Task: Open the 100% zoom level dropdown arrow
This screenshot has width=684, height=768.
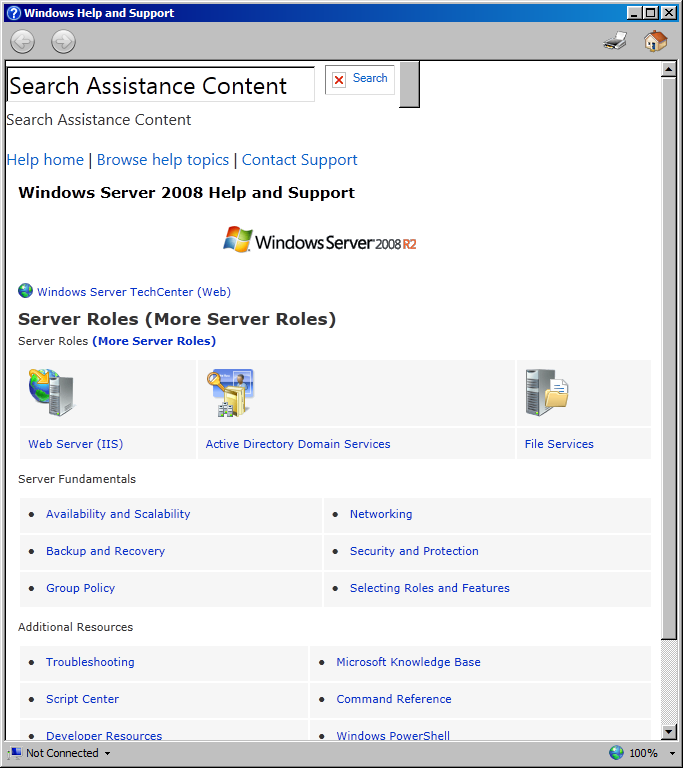Action: click(672, 753)
